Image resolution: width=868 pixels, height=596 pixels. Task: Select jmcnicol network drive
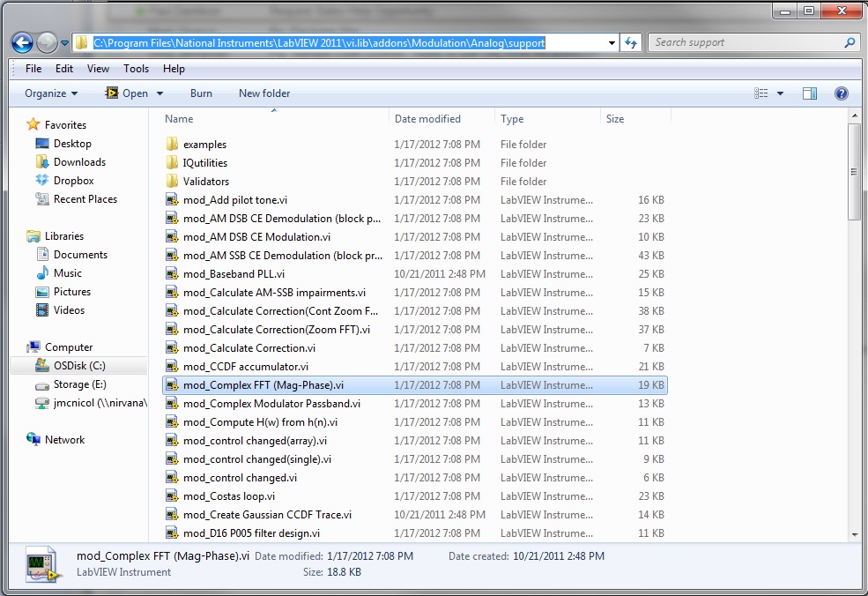(100, 403)
